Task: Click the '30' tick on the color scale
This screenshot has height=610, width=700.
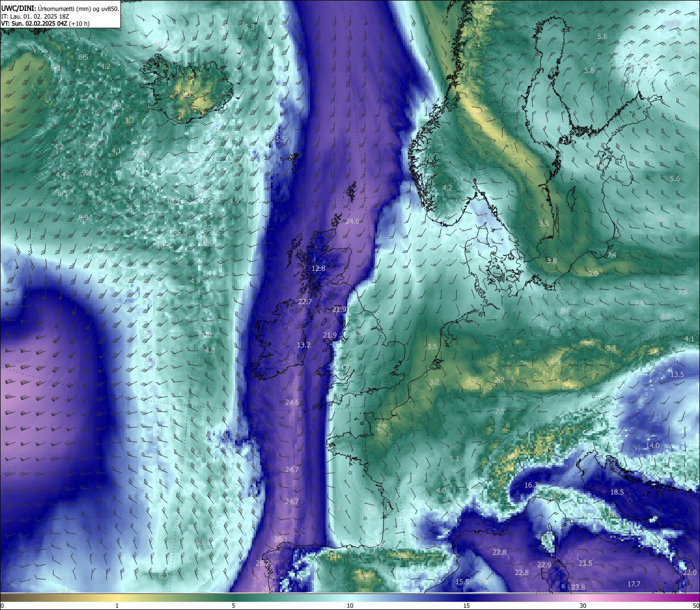Action: 583,606
